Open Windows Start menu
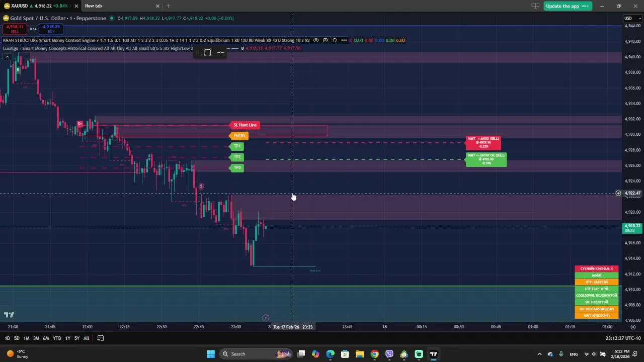Screen dimensions: 644x362 click(x=210, y=354)
